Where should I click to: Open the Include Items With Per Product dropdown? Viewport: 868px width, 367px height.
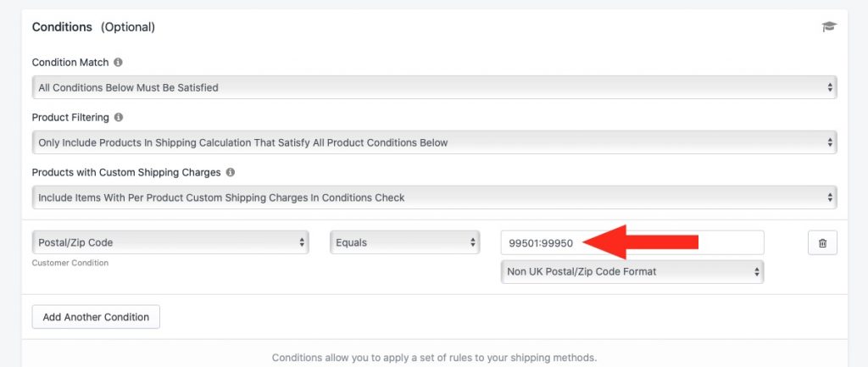[435, 197]
